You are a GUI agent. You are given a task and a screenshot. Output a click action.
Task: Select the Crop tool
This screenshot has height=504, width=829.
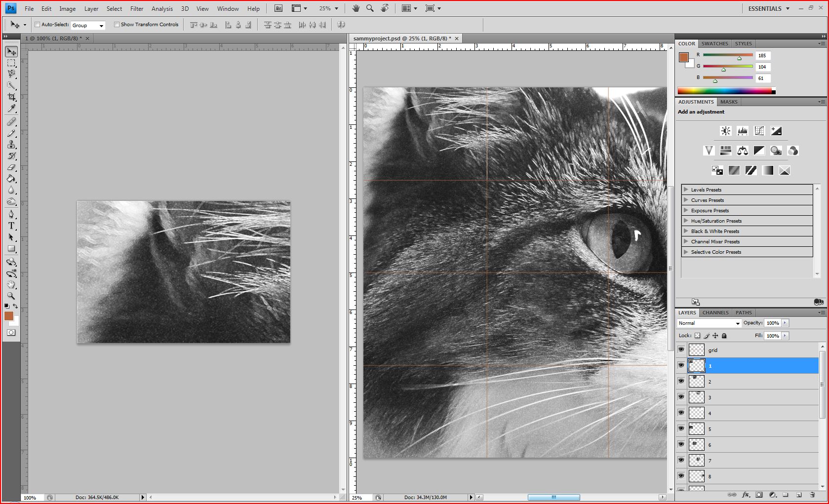(11, 97)
